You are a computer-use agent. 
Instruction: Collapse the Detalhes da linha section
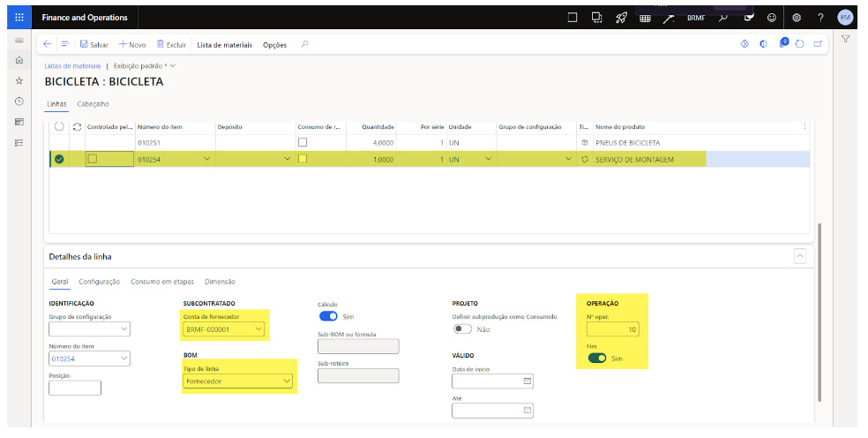(x=800, y=256)
